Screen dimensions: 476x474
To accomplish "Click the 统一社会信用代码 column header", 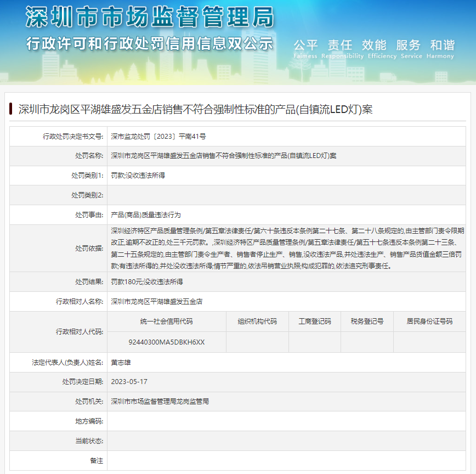I will coord(166,321).
